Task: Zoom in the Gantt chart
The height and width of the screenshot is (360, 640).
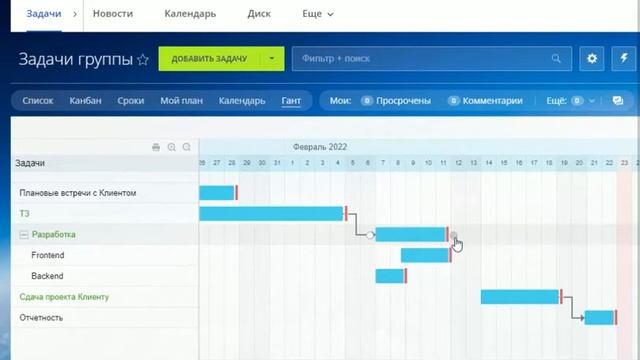Action: [x=172, y=147]
